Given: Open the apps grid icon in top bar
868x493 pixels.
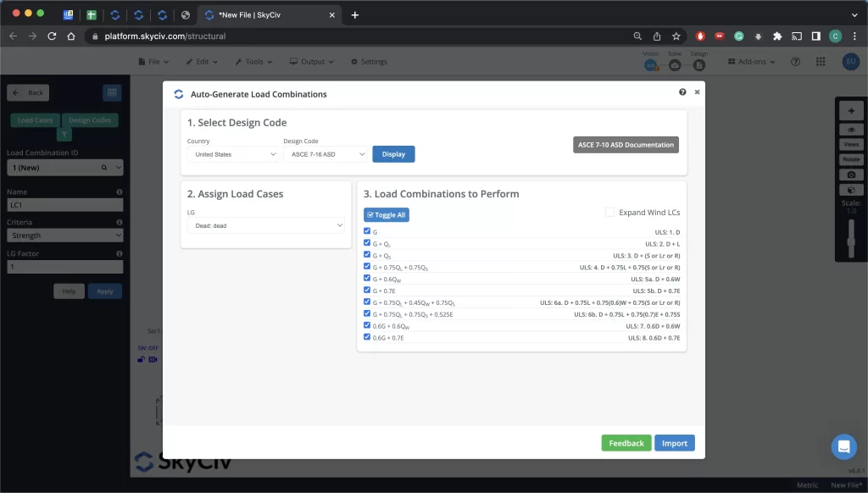Looking at the screenshot, I should tap(821, 62).
